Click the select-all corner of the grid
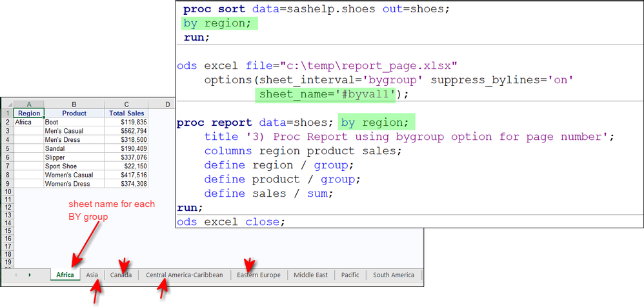This screenshot has height=307, width=644. (x=7, y=104)
